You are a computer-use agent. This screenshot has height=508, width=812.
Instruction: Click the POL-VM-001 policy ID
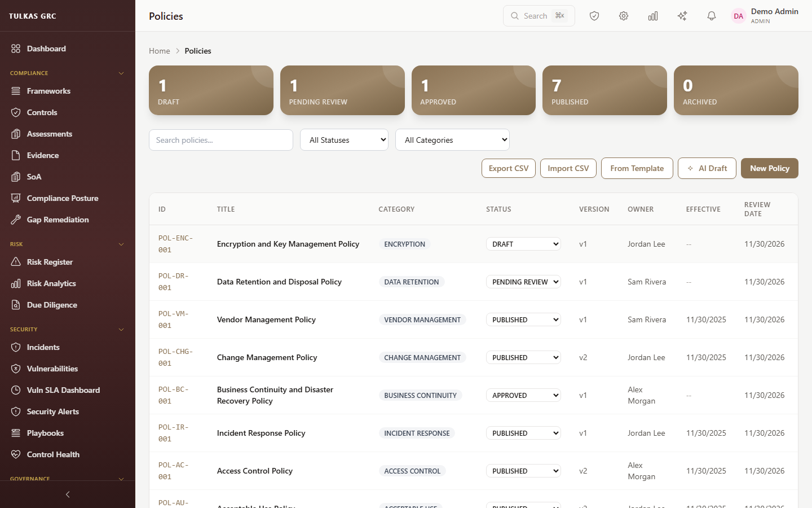pyautogui.click(x=174, y=319)
